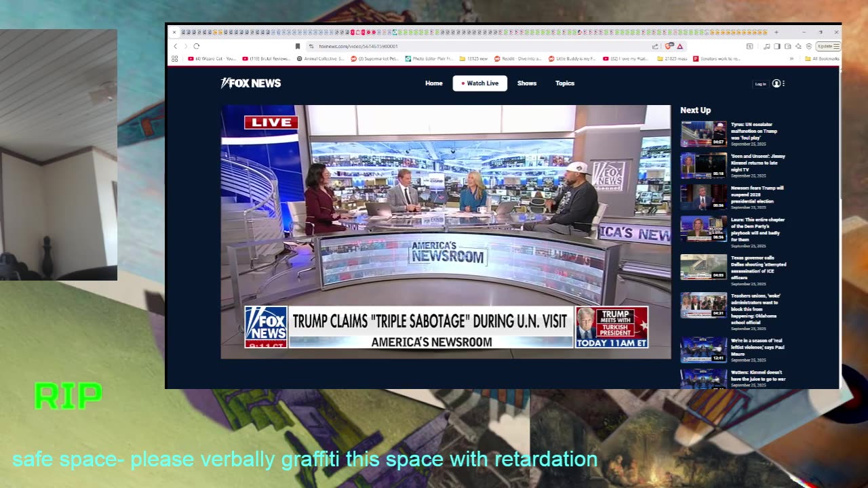The image size is (868, 488).
Task: Open the Brave Shields lion icon
Action: click(669, 46)
